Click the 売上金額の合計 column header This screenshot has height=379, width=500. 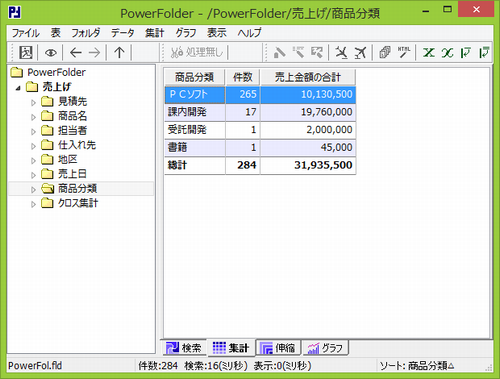[x=308, y=77]
